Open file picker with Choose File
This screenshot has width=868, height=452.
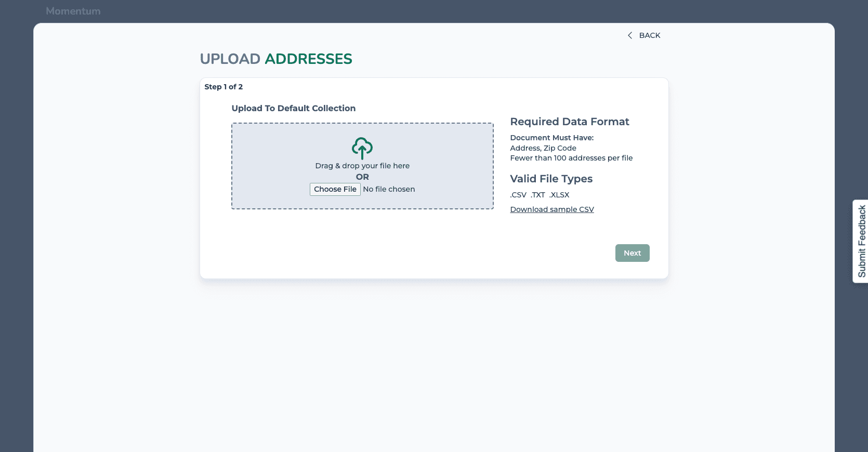point(335,189)
